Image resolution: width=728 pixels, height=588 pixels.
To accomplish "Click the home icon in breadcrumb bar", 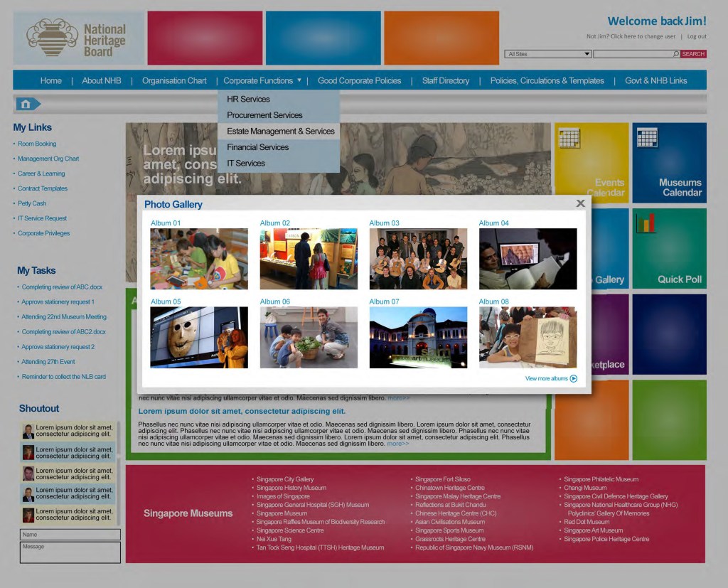I will (x=26, y=105).
